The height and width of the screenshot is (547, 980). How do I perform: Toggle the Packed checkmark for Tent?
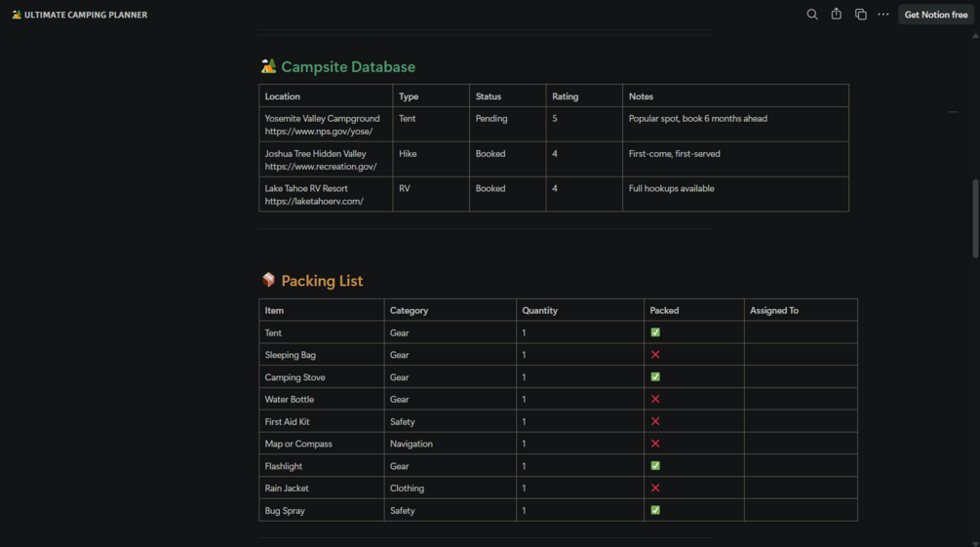tap(655, 332)
